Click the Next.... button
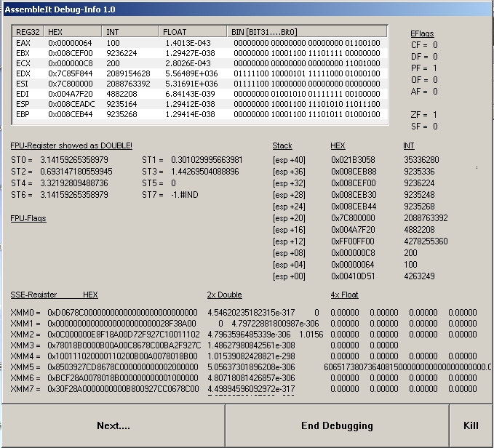494x448 pixels. click(113, 425)
